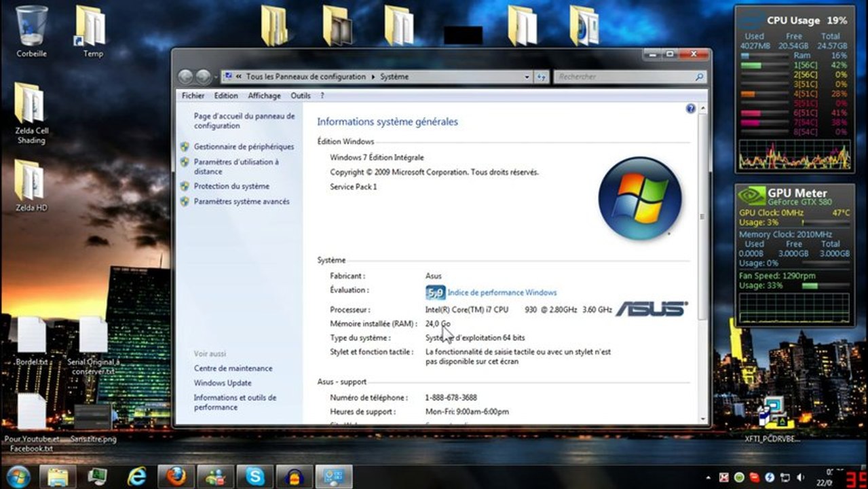Screen dimensions: 868x489
Task: Click Indice de performance Windows link
Action: pyautogui.click(x=502, y=293)
